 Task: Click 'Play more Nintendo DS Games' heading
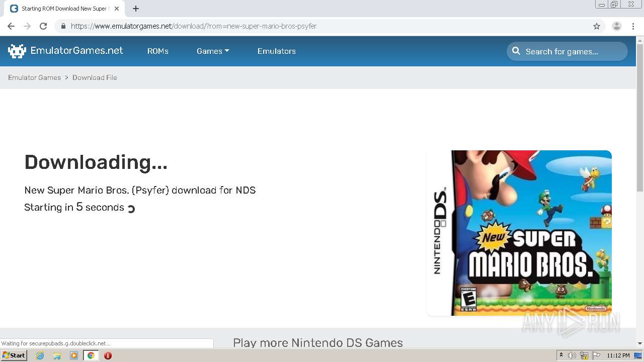click(x=318, y=343)
